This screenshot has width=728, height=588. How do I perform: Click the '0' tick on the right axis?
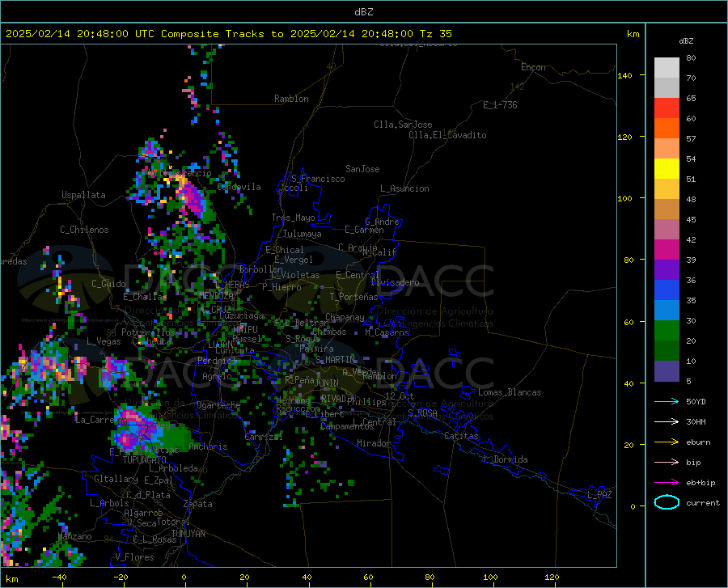[x=633, y=506]
